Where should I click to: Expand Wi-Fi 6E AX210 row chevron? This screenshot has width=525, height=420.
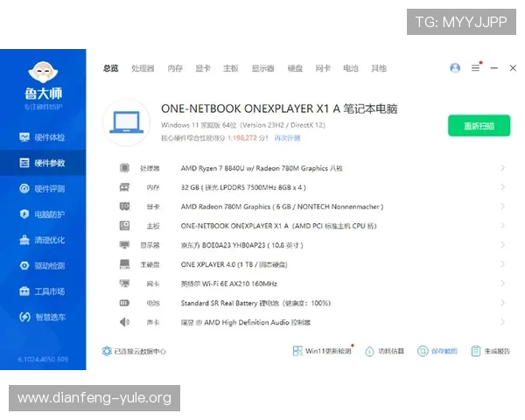502,283
